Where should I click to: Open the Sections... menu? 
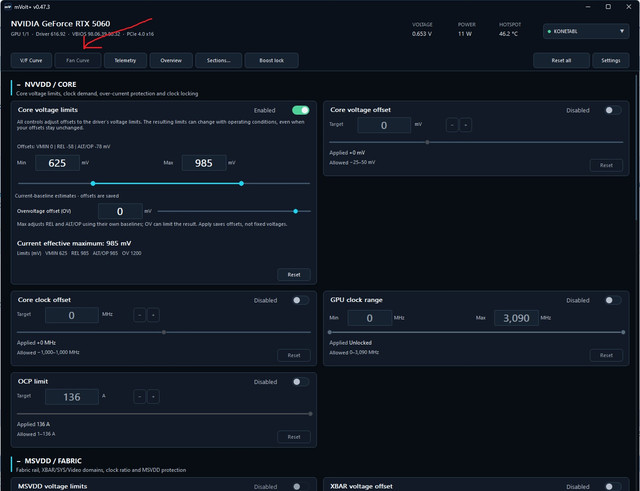pos(218,60)
